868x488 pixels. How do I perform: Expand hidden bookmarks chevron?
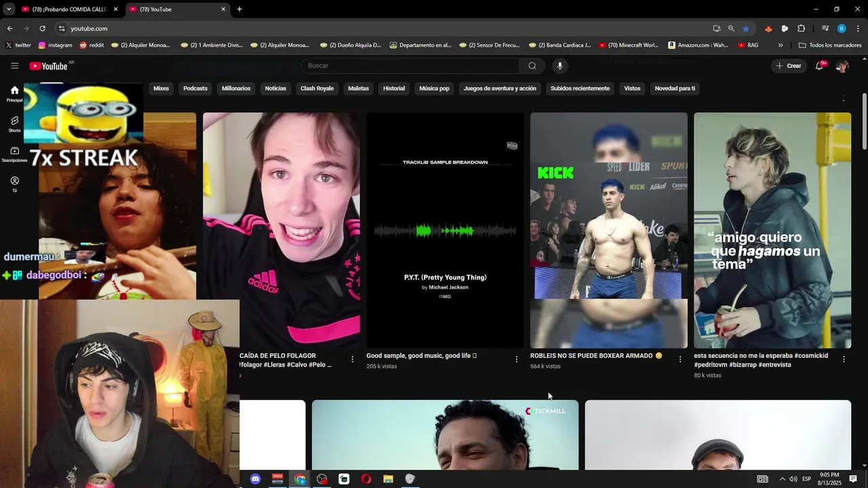(781, 45)
